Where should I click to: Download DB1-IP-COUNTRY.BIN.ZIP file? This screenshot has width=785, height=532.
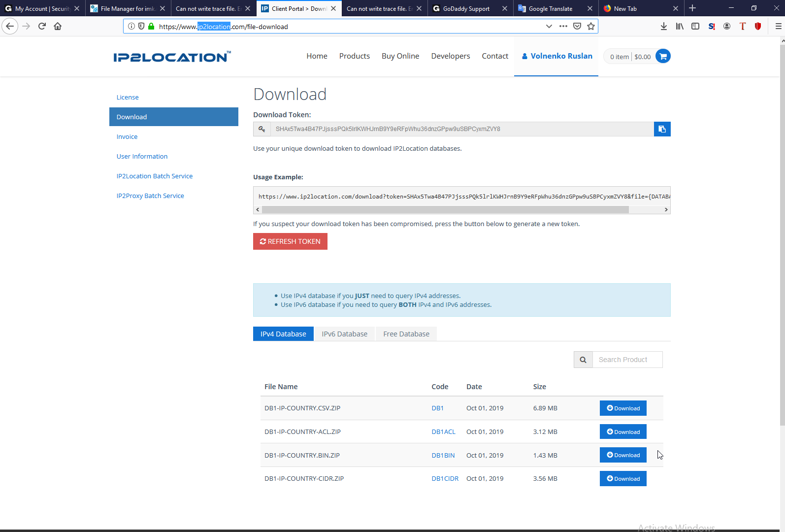coord(623,455)
